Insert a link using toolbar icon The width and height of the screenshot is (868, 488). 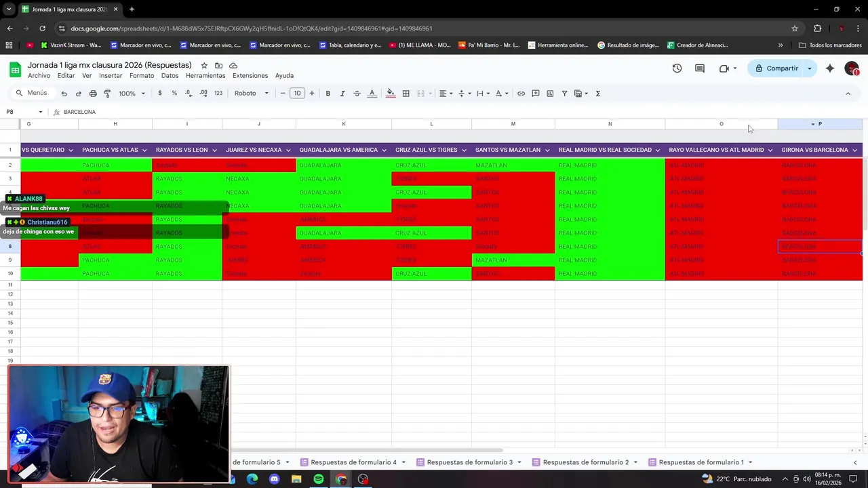[521, 94]
